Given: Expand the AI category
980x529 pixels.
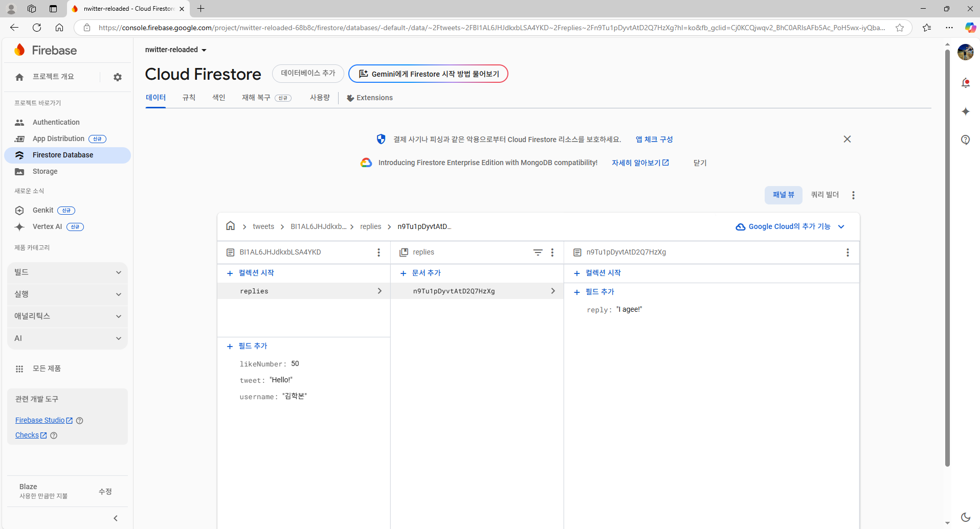Looking at the screenshot, I should tap(68, 338).
